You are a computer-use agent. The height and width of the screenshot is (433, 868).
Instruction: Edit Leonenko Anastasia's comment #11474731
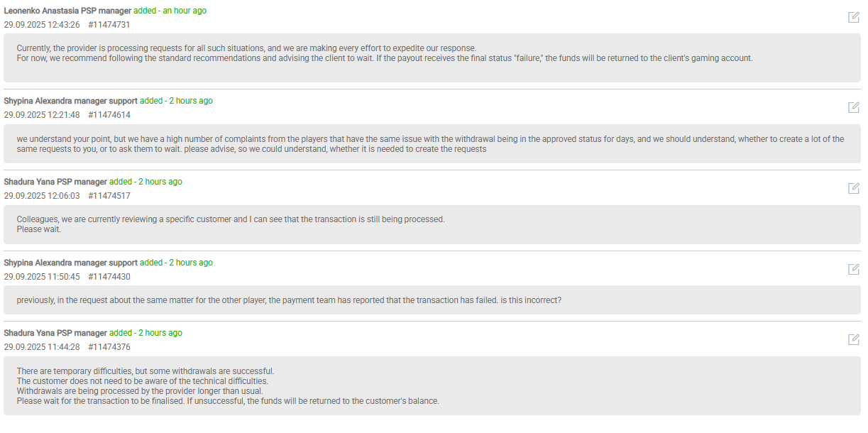(854, 17)
